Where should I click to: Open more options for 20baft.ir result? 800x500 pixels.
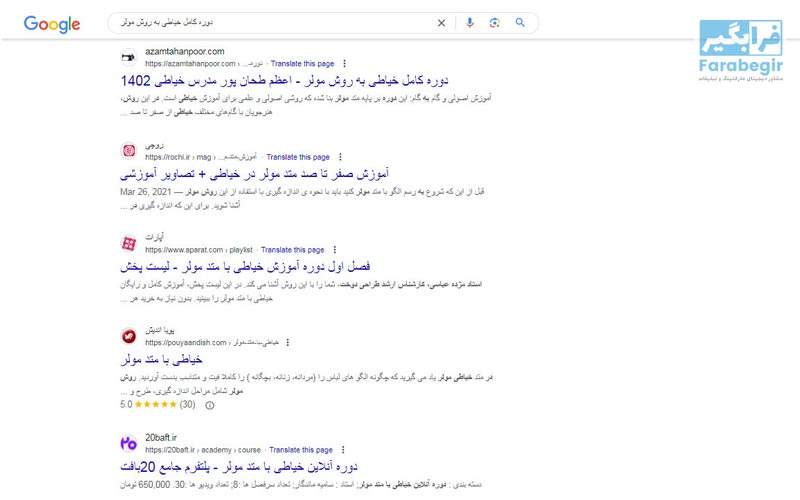[343, 450]
